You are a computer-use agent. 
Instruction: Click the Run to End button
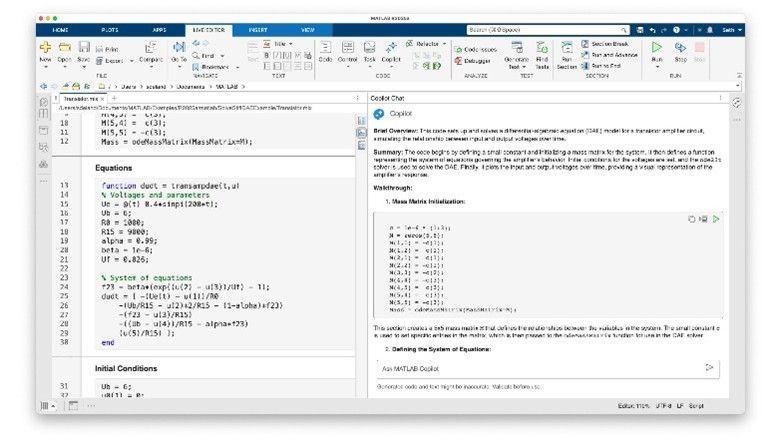click(601, 66)
